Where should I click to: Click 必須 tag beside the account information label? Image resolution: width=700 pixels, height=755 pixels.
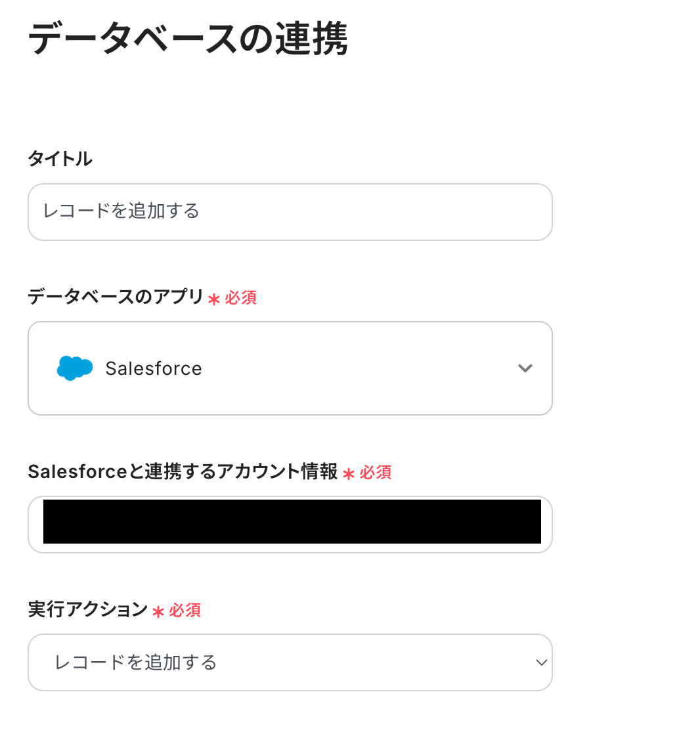(x=376, y=473)
